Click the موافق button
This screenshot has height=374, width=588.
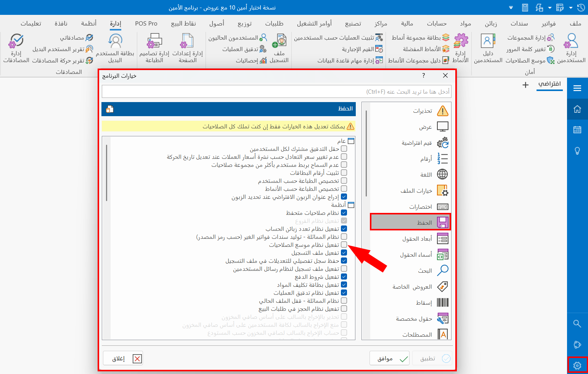tap(389, 358)
